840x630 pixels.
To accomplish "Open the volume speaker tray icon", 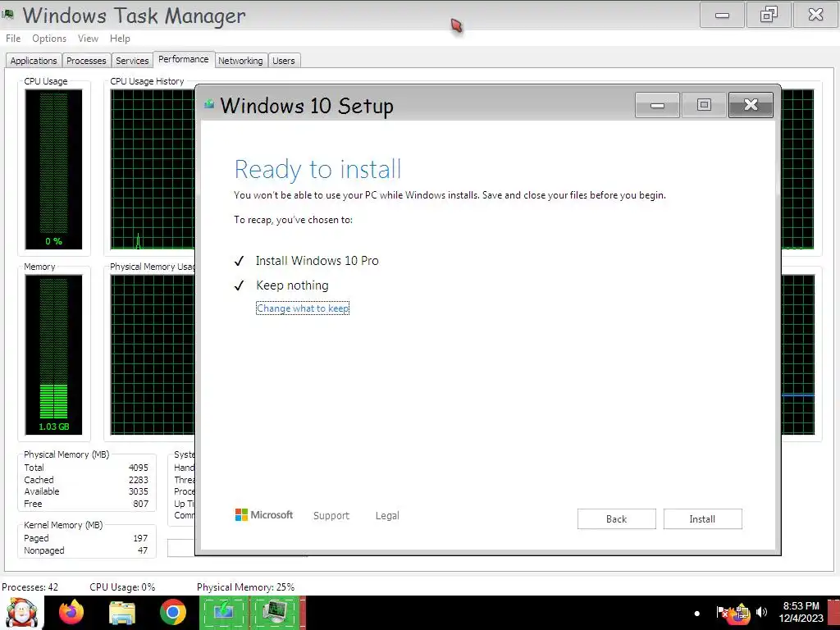I will (761, 612).
